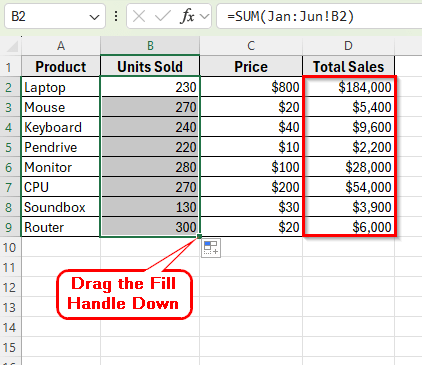Click total sales $3,900
The height and width of the screenshot is (365, 422).
coord(349,207)
